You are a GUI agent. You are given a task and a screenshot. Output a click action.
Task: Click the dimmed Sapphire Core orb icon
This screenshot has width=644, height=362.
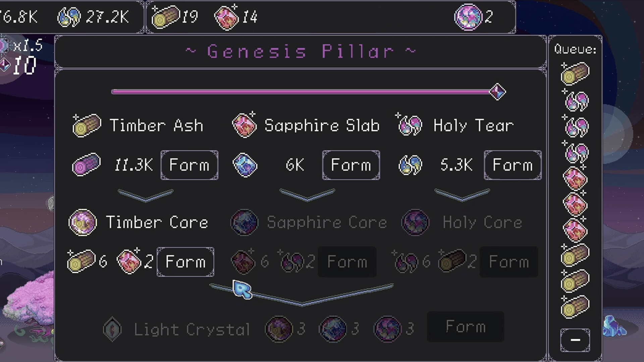pos(245,222)
